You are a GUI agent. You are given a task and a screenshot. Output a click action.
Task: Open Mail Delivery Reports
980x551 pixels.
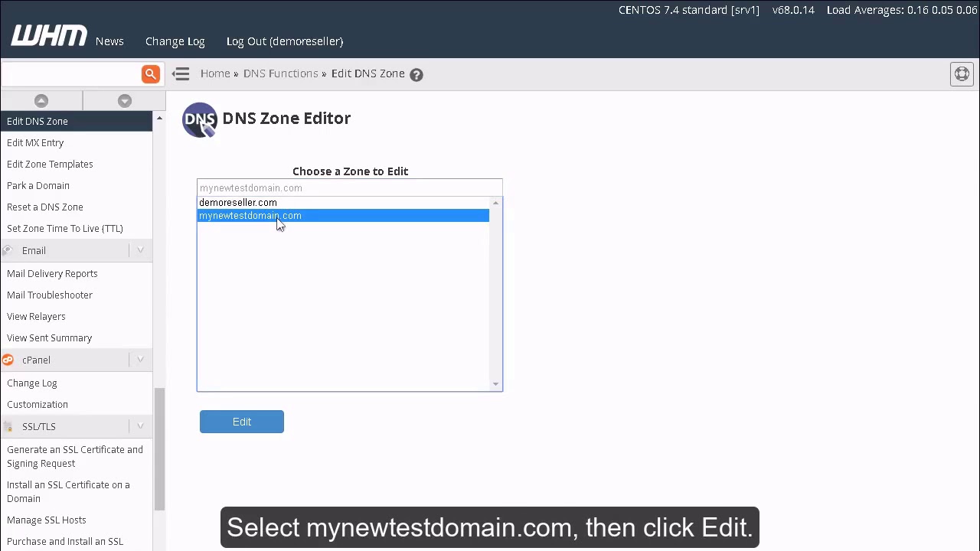coord(52,273)
